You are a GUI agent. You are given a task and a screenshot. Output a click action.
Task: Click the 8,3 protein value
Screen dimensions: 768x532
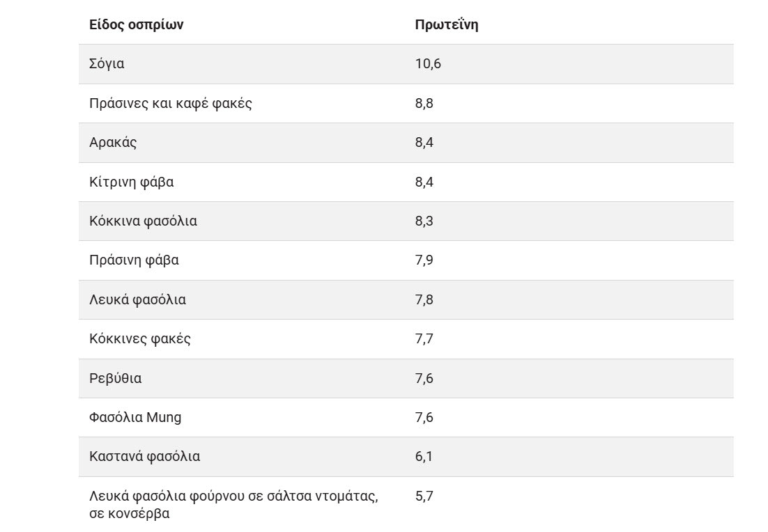(424, 221)
